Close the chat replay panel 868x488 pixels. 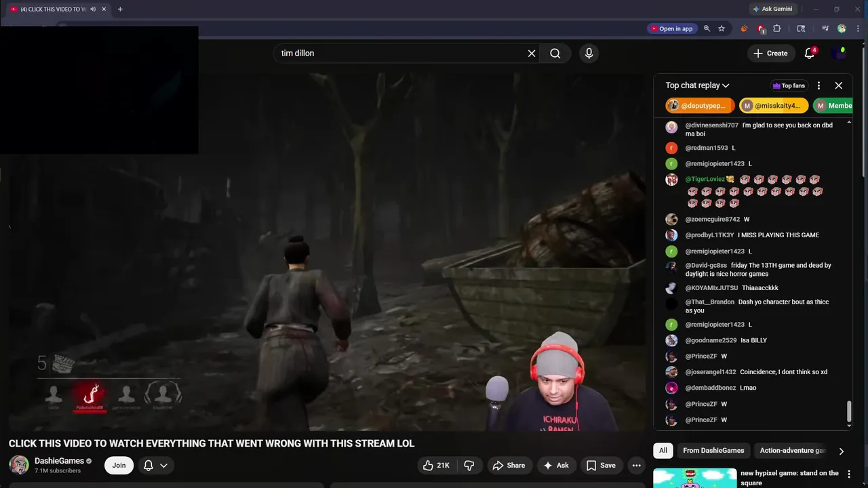click(x=839, y=85)
